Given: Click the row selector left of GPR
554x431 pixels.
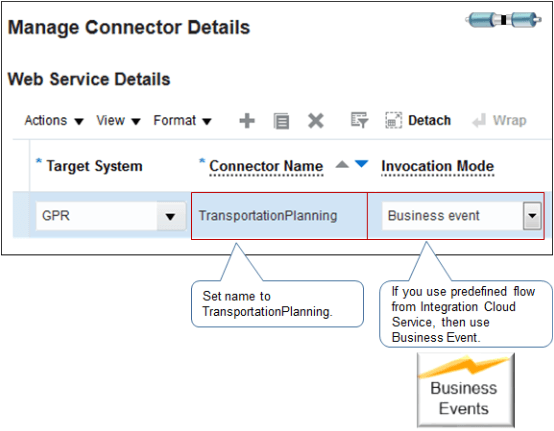Looking at the screenshot, I should pyautogui.click(x=21, y=215).
